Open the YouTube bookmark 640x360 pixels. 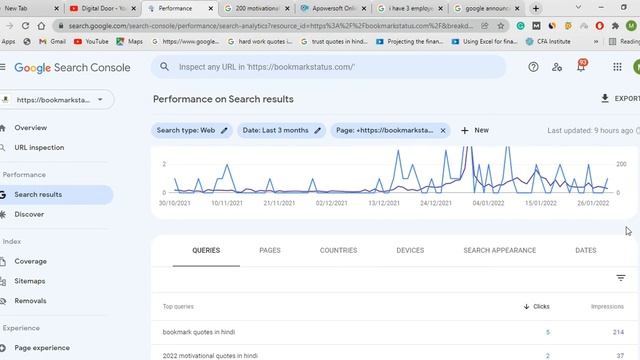click(x=91, y=41)
